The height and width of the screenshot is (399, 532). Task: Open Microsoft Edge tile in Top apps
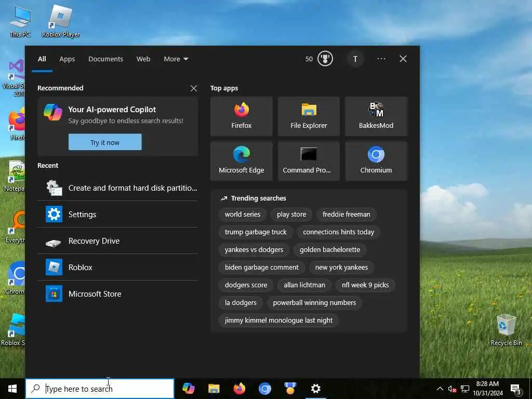click(x=241, y=161)
